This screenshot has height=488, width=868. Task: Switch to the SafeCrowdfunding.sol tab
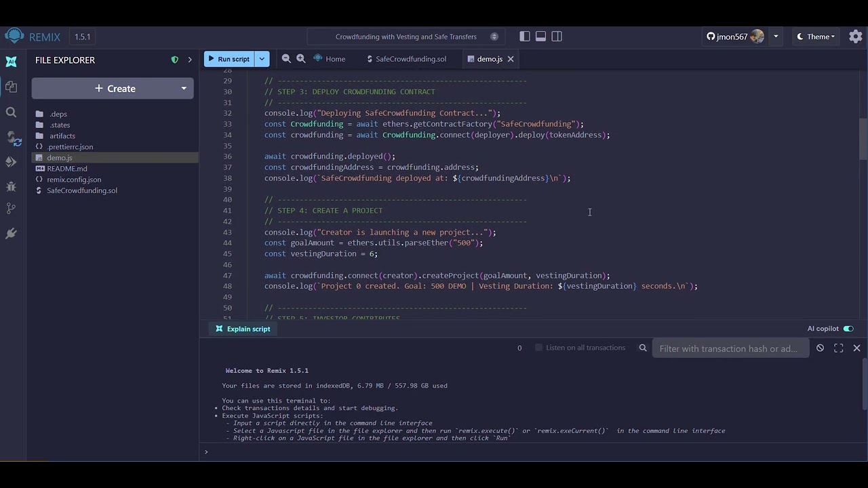pos(406,59)
